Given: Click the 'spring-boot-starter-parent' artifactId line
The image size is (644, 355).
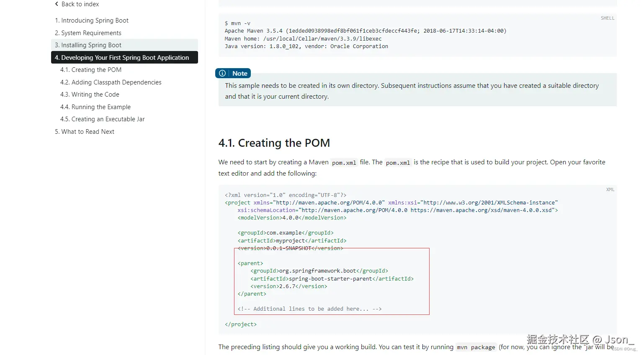Looking at the screenshot, I should (332, 279).
